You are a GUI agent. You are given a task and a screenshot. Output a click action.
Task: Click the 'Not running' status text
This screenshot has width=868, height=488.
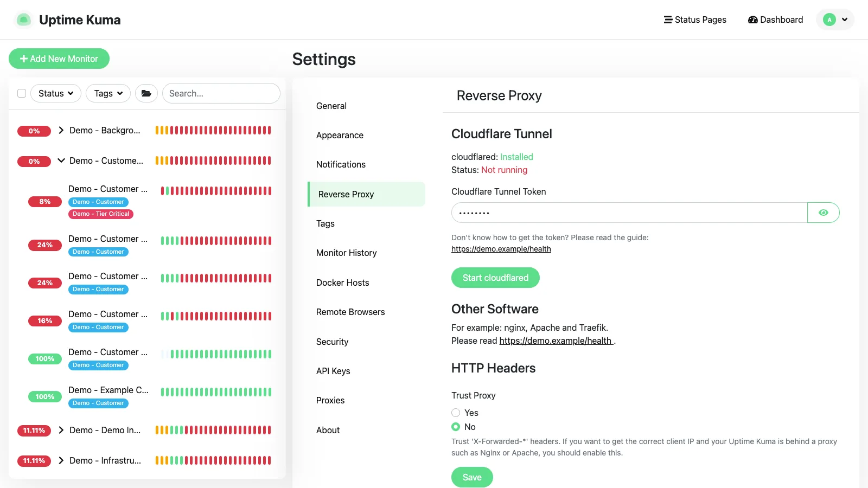click(504, 170)
